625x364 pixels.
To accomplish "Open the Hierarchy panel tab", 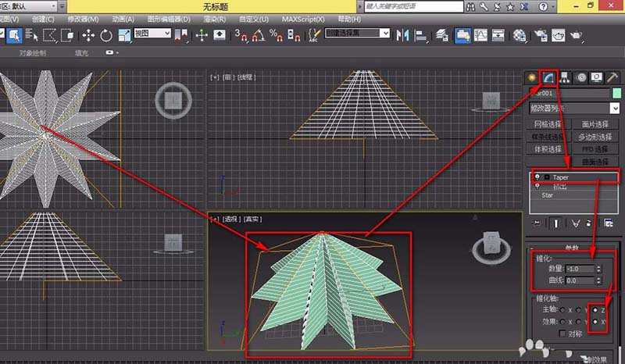I will [564, 77].
